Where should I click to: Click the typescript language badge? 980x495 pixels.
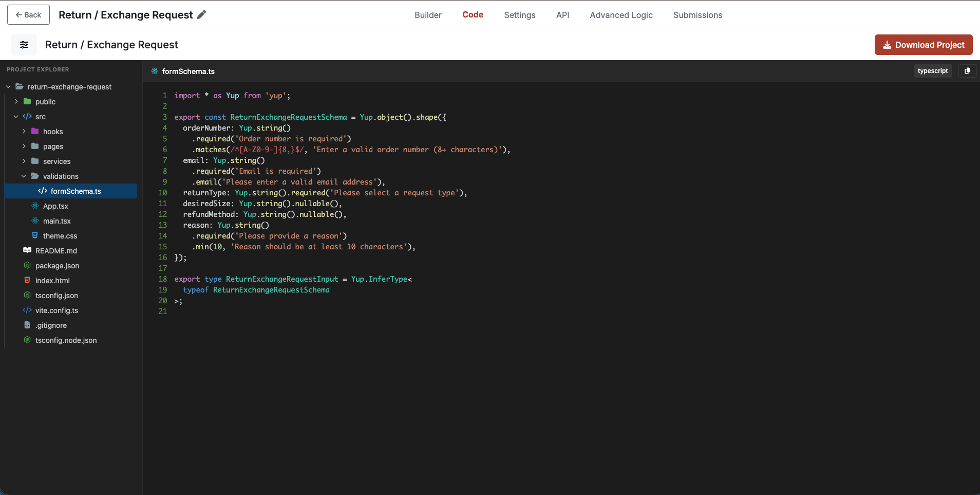pos(933,71)
